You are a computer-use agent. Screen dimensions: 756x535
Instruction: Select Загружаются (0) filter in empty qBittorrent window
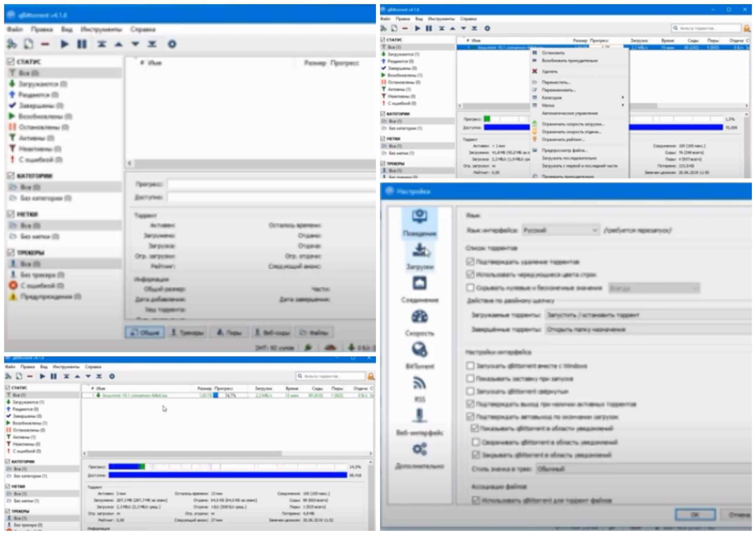point(43,84)
